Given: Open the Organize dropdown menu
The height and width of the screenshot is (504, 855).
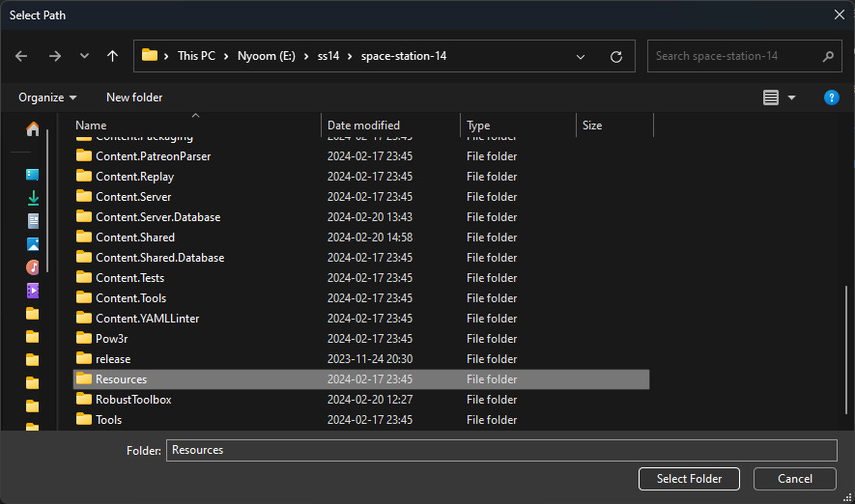Looking at the screenshot, I should pos(47,98).
